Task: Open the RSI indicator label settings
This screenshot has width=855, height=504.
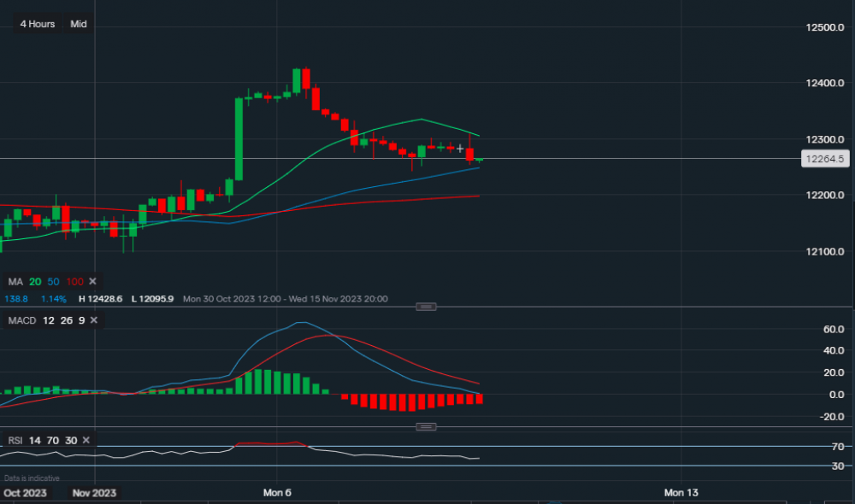Action: [15, 441]
